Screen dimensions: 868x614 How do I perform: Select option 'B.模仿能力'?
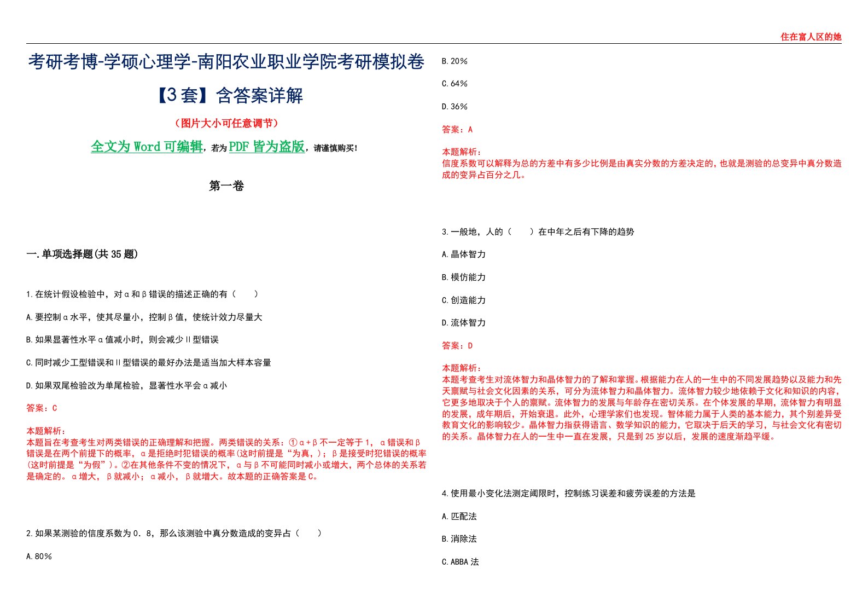pyautogui.click(x=464, y=277)
